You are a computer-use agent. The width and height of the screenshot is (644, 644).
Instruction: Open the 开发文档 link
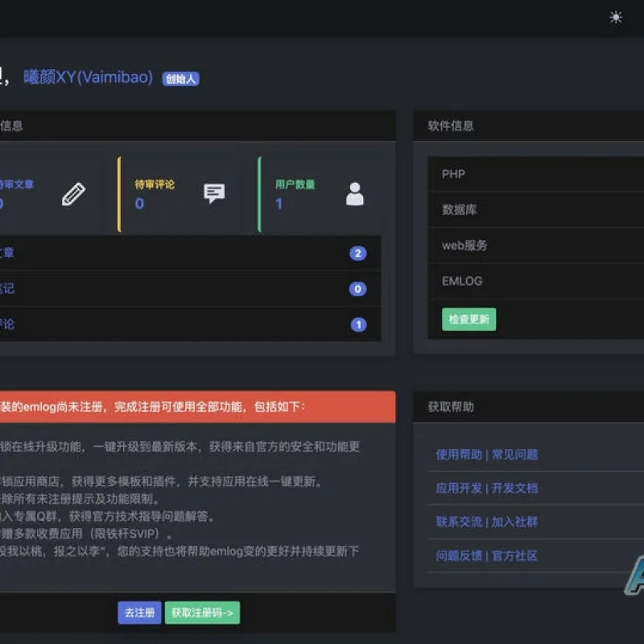click(514, 489)
